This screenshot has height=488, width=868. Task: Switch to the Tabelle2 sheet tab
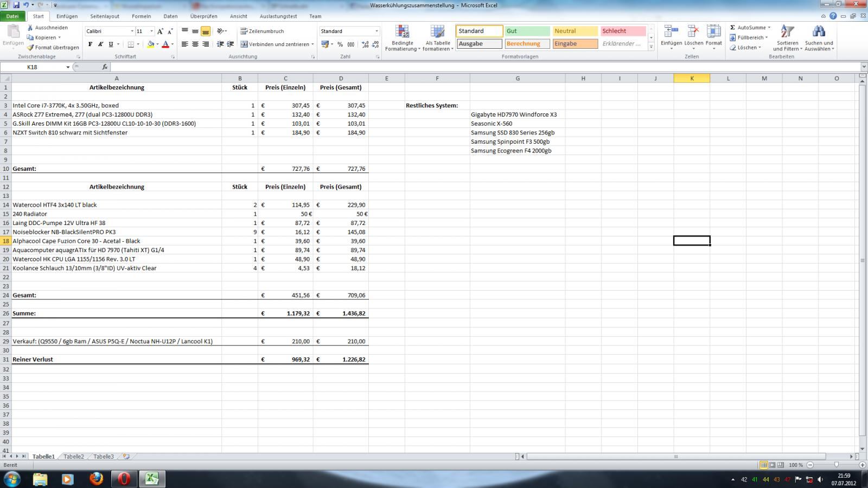[74, 457]
